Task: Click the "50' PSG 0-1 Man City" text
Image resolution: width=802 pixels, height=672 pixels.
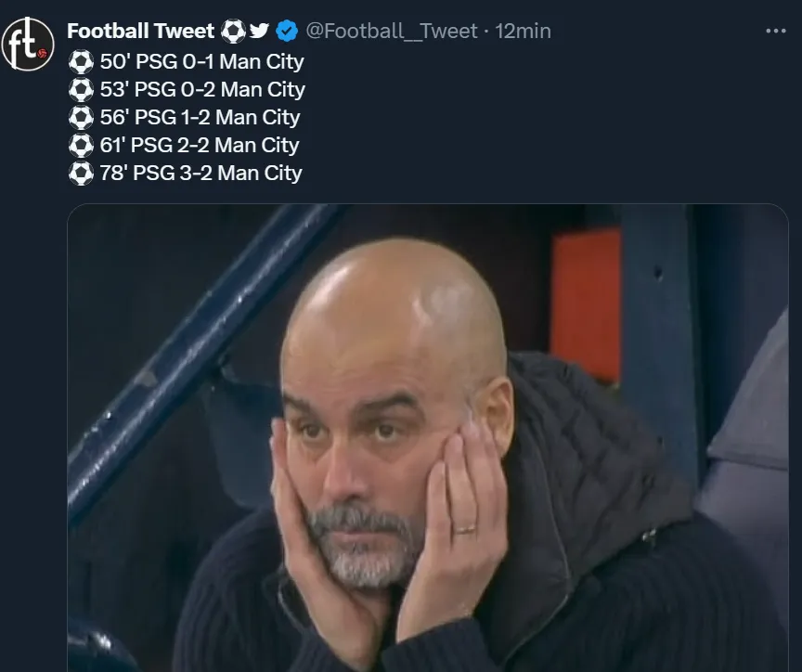Action: [201, 62]
